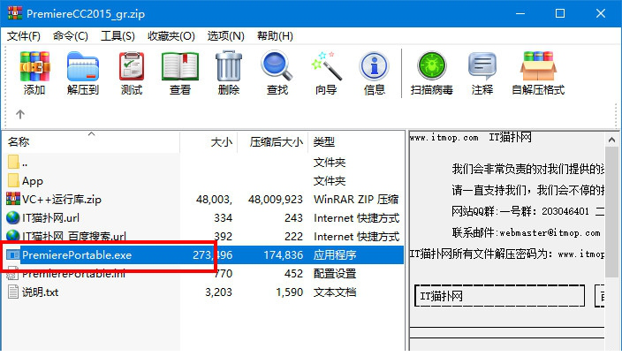Screen dimensions: 622x364
Task: Launch the Wizard (向导) wand icon
Action: click(326, 66)
